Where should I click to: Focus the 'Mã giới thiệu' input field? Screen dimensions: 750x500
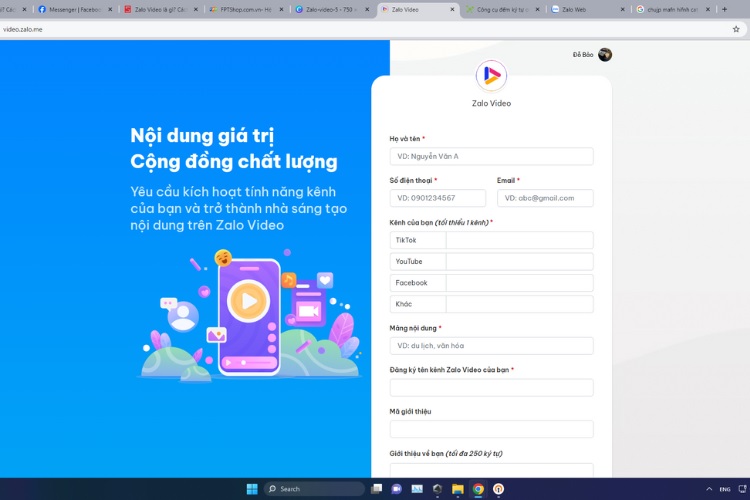tap(491, 429)
